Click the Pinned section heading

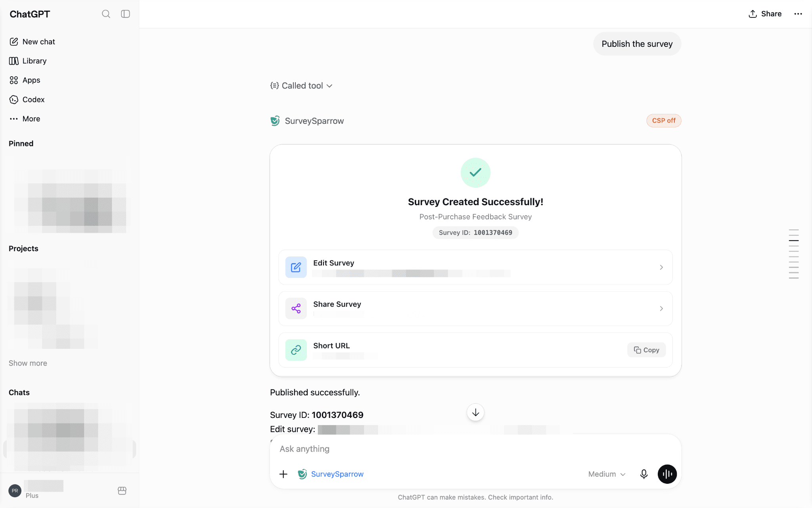[x=21, y=144]
